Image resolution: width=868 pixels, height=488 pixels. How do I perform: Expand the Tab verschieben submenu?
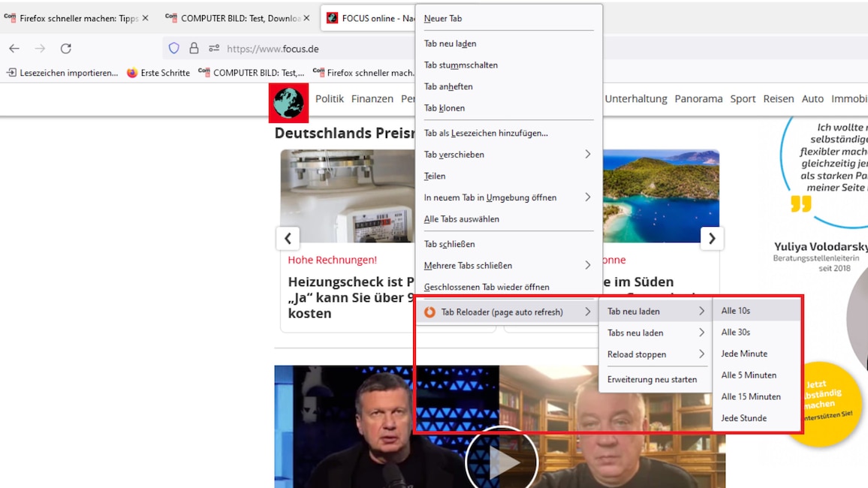tap(508, 155)
